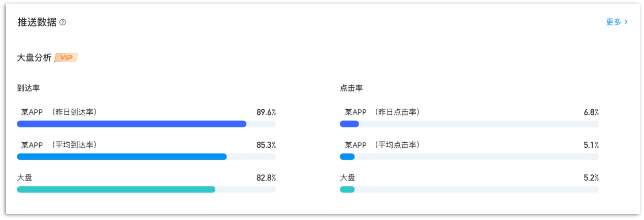644x220 pixels.
Task: Click the 推送数据 panel title
Action: pyautogui.click(x=37, y=22)
